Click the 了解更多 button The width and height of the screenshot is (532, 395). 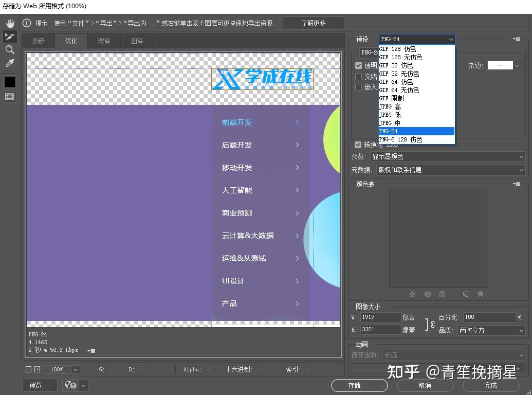pyautogui.click(x=313, y=23)
